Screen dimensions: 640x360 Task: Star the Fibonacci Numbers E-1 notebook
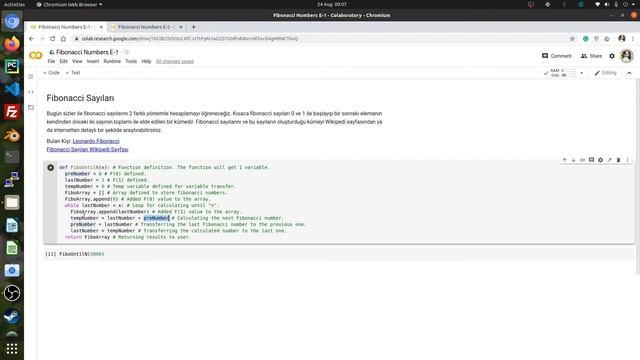[x=127, y=52]
